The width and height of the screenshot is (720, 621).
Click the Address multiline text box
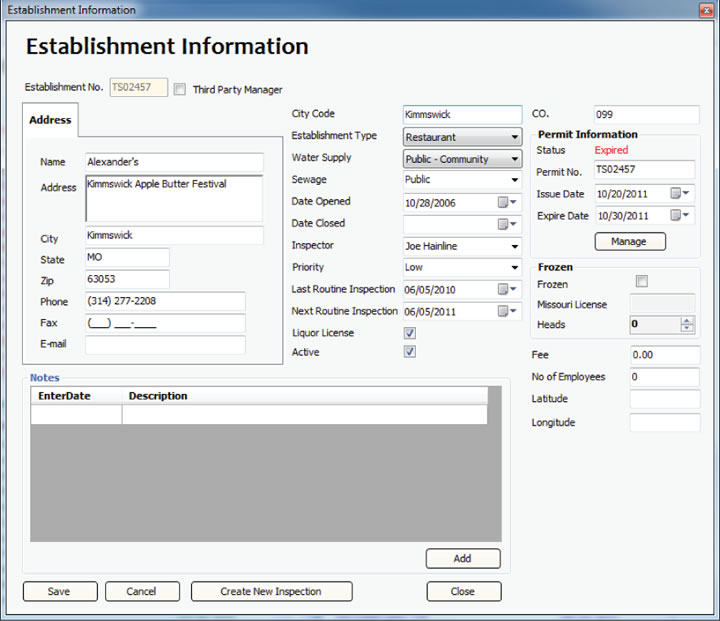pyautogui.click(x=174, y=198)
